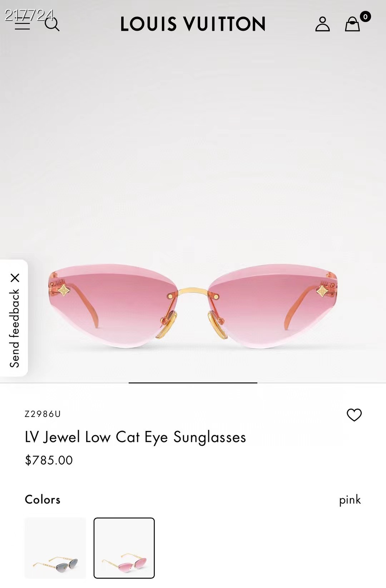Click the Colors section label

43,499
